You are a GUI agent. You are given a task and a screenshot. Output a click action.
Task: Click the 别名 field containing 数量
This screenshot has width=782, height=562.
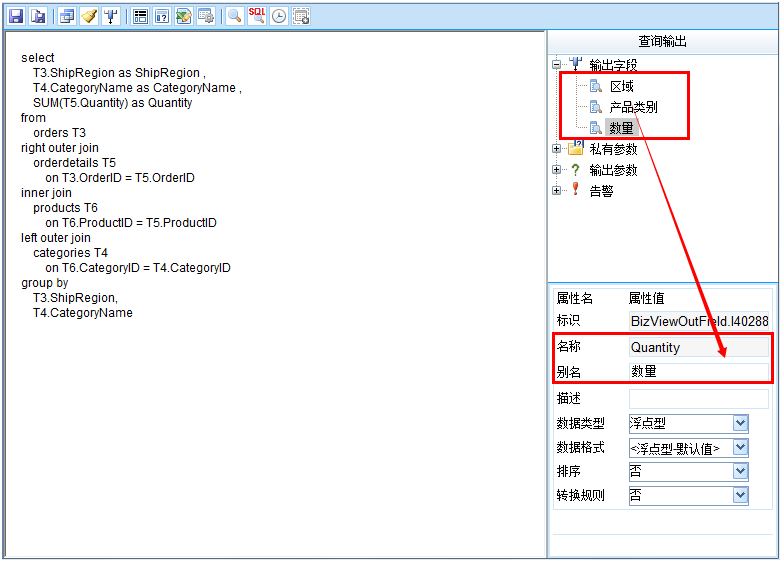click(699, 372)
